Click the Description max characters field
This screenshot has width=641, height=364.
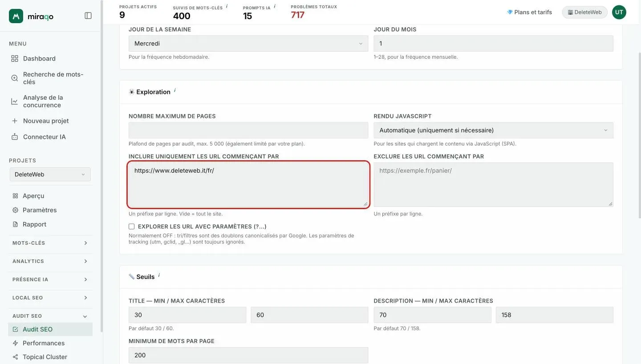[x=555, y=315]
